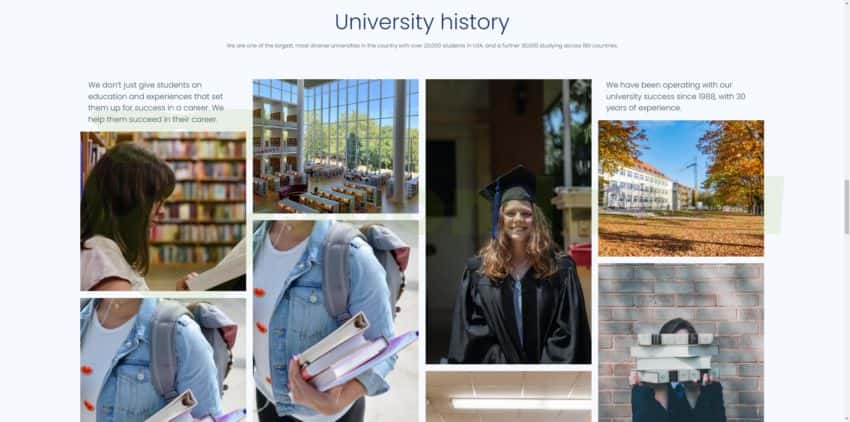Viewport: 850px width, 422px height.
Task: Click the "University history" heading
Action: pyautogui.click(x=422, y=23)
